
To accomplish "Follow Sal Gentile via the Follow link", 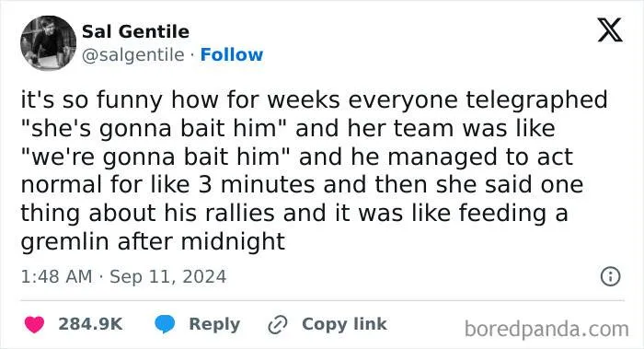I will pos(232,54).
